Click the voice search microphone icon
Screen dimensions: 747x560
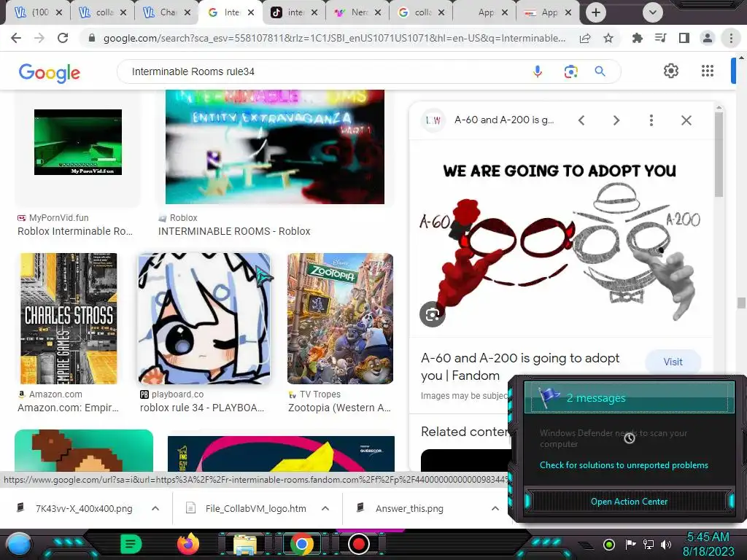click(x=538, y=71)
